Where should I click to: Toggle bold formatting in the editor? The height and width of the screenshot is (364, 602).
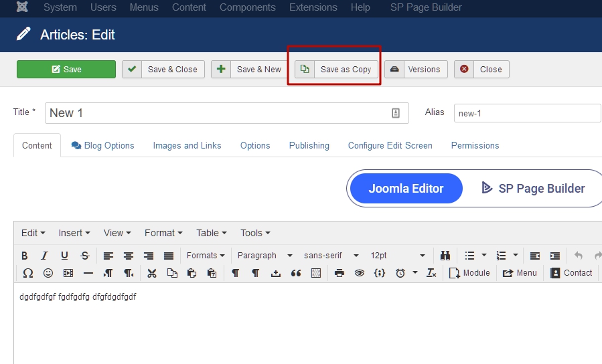click(x=25, y=256)
